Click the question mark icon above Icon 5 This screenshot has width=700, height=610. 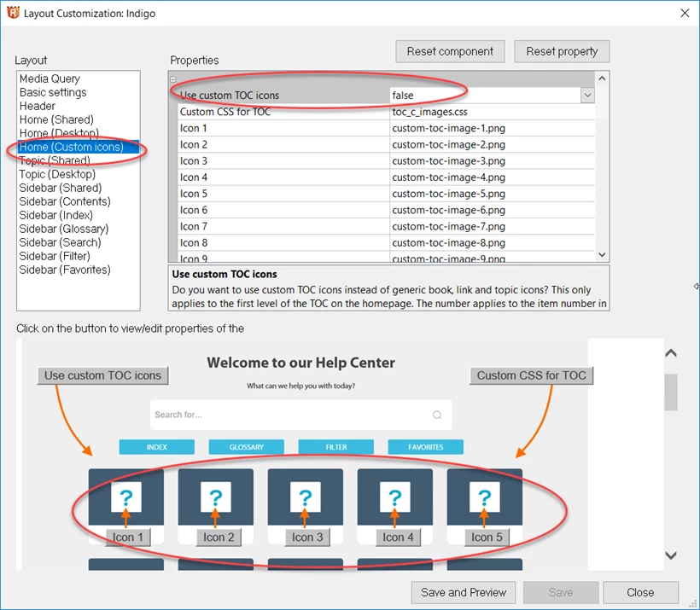pos(485,497)
